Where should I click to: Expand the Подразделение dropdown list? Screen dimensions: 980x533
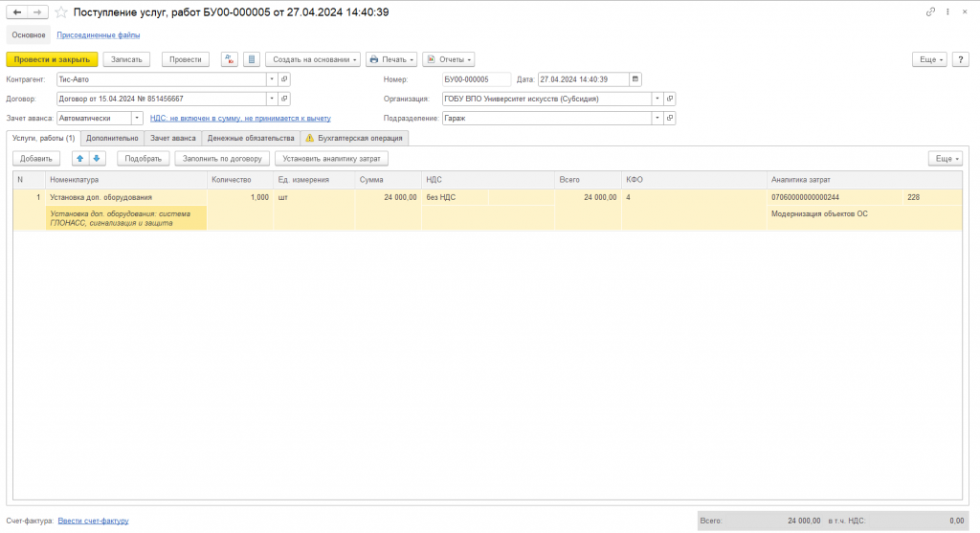point(657,118)
